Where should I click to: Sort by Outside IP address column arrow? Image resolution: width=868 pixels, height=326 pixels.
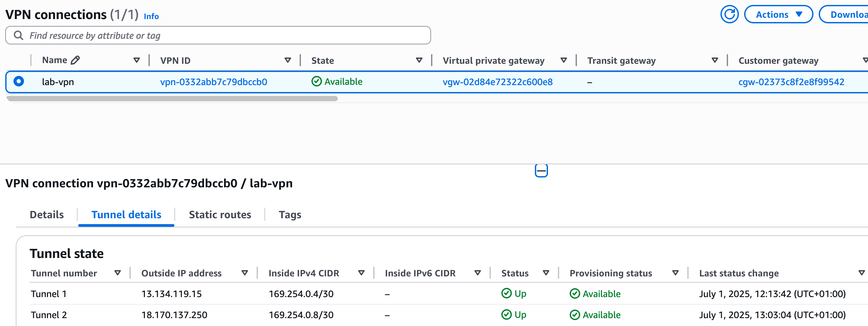click(245, 273)
